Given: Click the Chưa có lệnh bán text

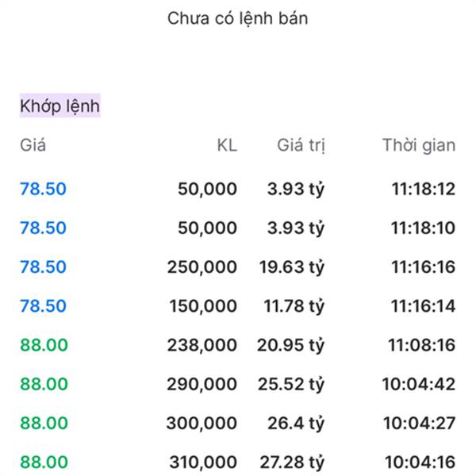Looking at the screenshot, I should click(x=237, y=18).
